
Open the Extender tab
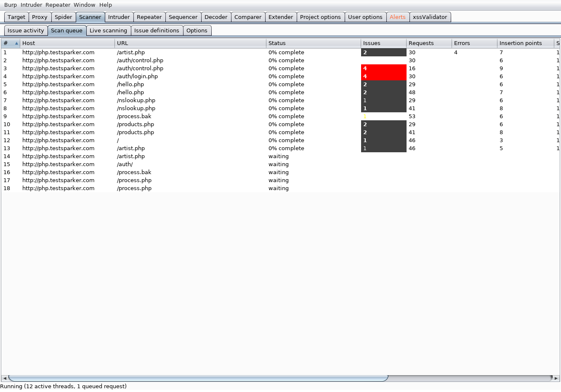click(x=281, y=17)
